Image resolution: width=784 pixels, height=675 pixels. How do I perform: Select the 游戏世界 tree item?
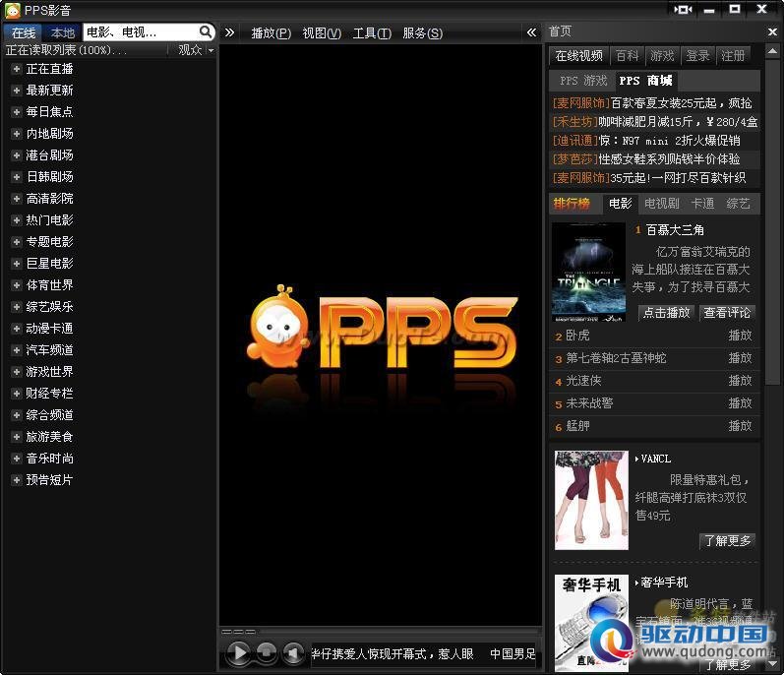pyautogui.click(x=49, y=372)
